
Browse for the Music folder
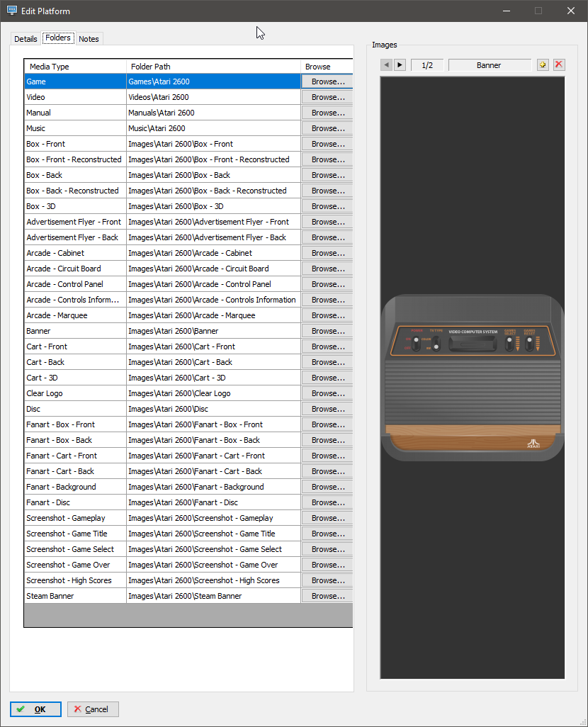click(327, 128)
